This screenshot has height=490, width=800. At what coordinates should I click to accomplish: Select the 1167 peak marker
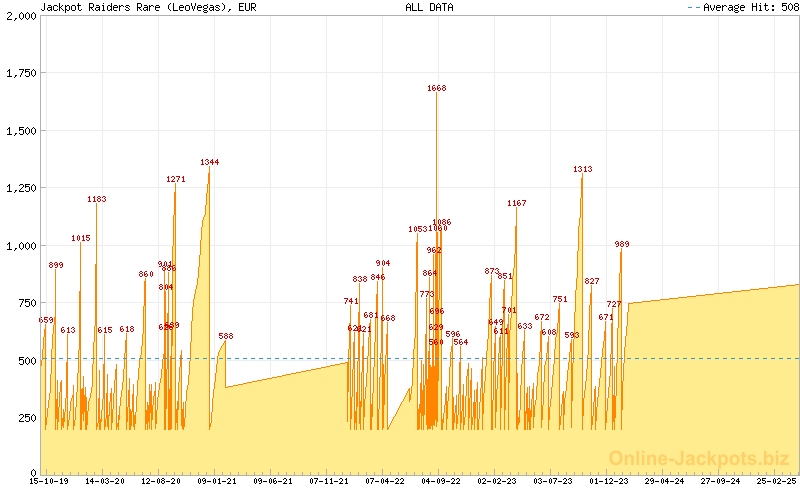pyautogui.click(x=516, y=203)
